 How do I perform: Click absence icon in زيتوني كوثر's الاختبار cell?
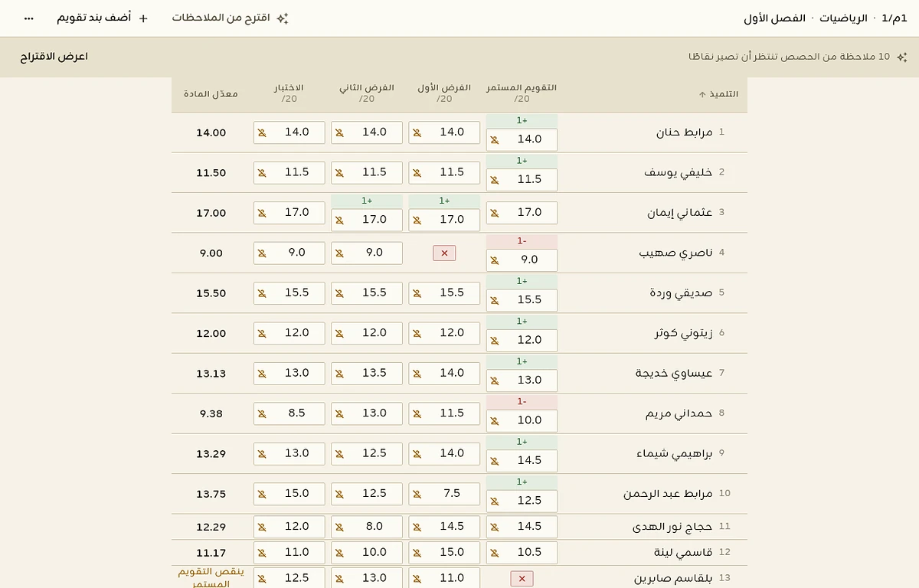[x=262, y=334]
